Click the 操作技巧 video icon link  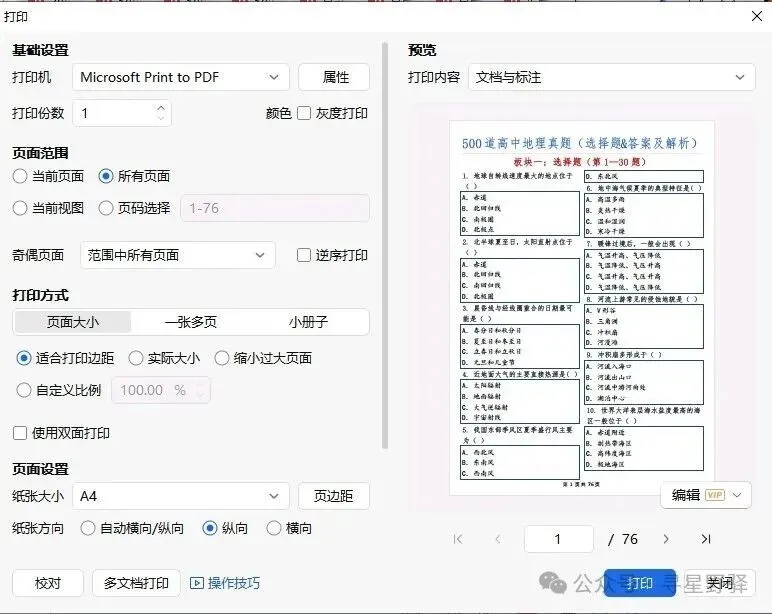pyautogui.click(x=225, y=583)
